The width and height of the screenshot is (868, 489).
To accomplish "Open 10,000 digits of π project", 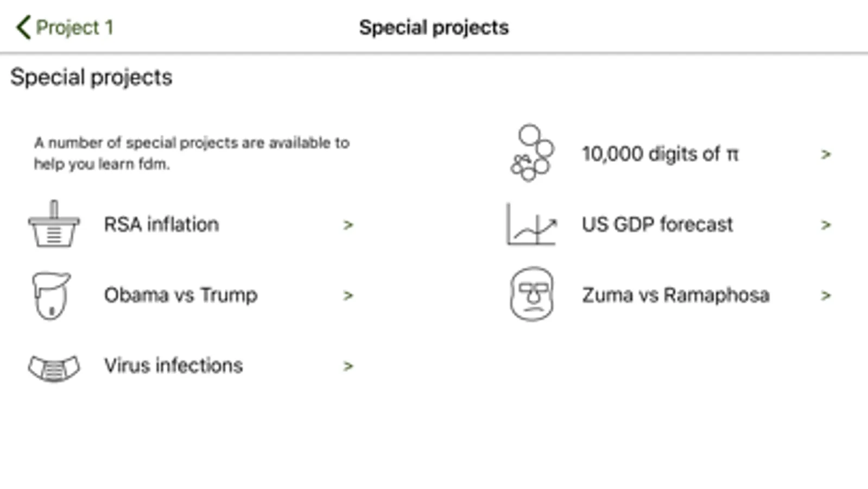I will pos(660,154).
